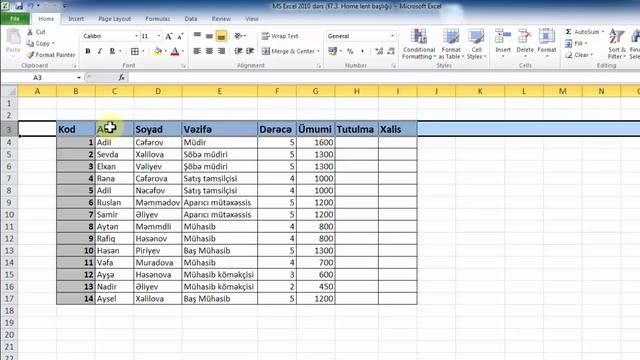The image size is (640, 360).
Task: Switch to the Page Layout tab
Action: coord(115,19)
